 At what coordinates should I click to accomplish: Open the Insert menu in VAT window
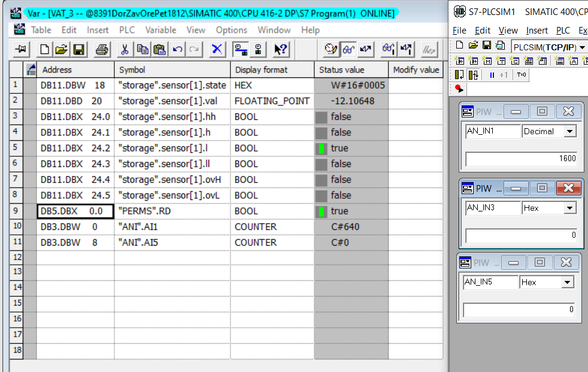98,30
